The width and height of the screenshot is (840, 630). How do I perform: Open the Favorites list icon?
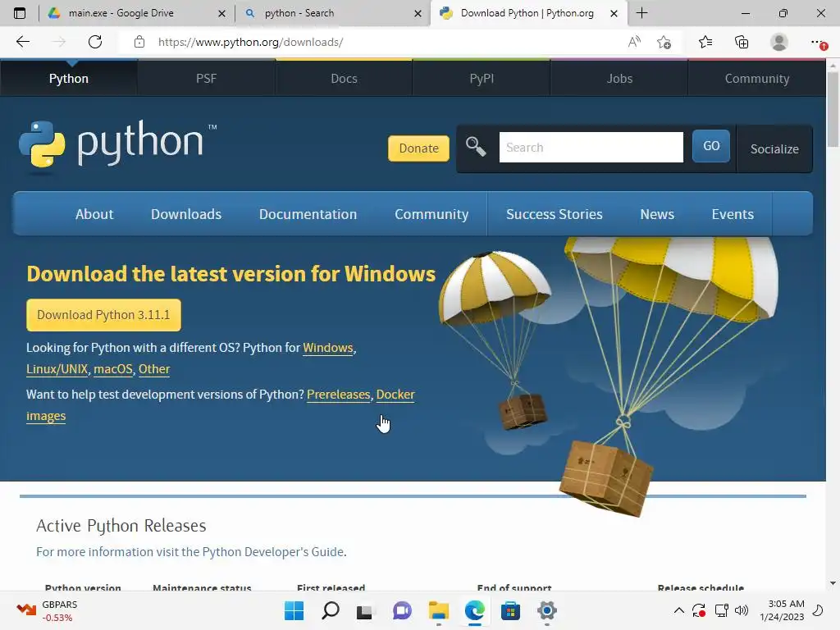[705, 42]
